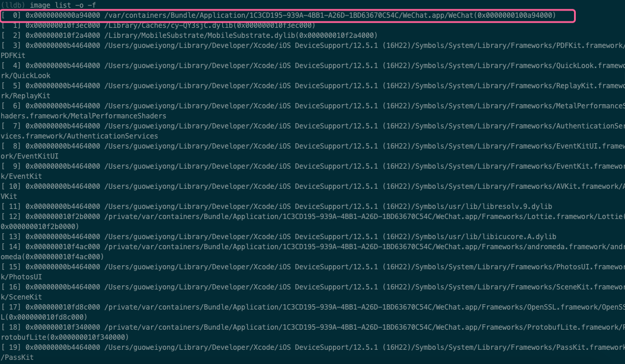
Task: Click the wrapped "haders.framework/MetalPerformanceShaders" line
Action: (x=84, y=116)
